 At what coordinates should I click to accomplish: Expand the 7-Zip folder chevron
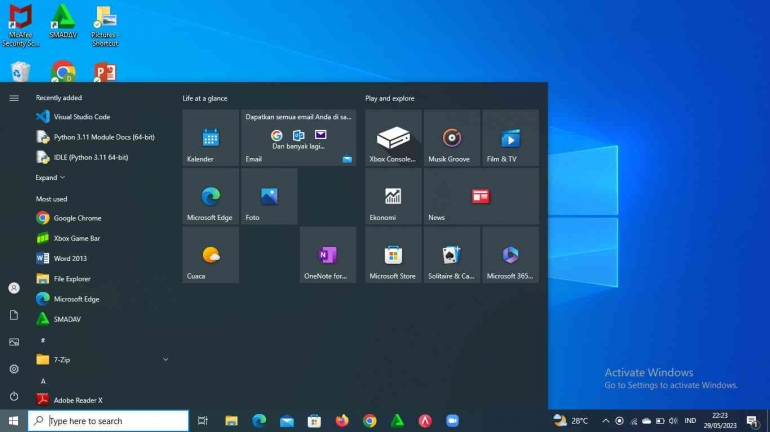coord(165,360)
